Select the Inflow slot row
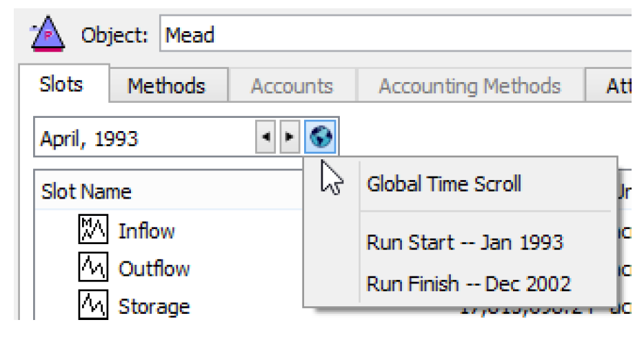This screenshot has height=340, width=644. click(x=146, y=231)
